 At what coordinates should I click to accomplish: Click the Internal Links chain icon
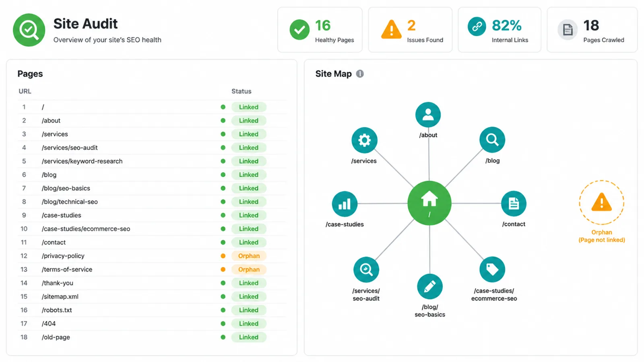[477, 27]
